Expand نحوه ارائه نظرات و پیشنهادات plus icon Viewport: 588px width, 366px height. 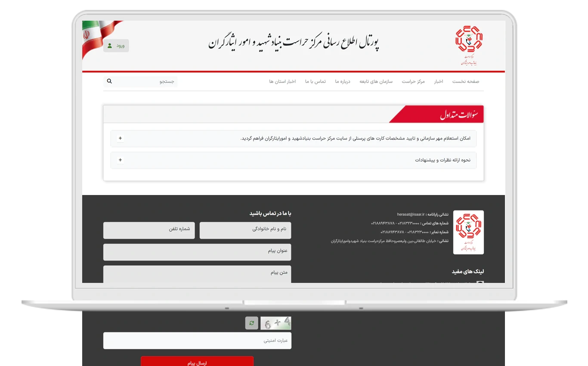coord(120,160)
